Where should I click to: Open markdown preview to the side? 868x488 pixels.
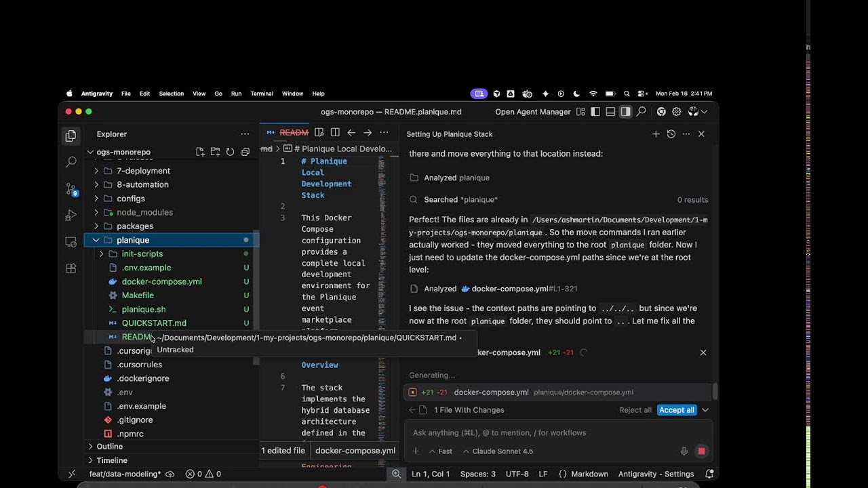point(319,133)
